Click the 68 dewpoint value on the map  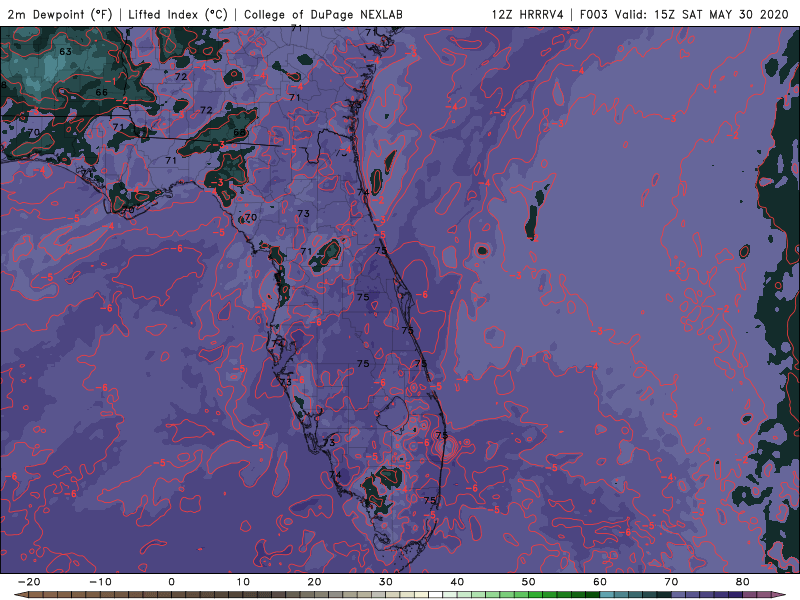(x=239, y=133)
